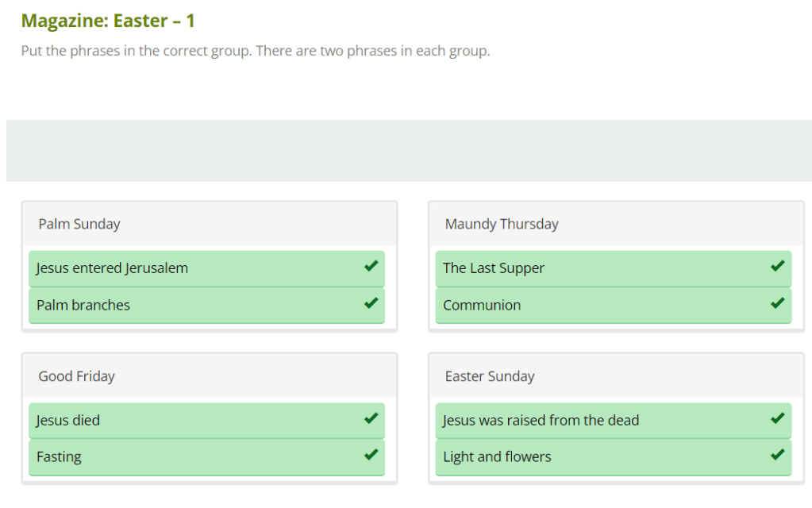Click checkmark next to Fasting

[x=371, y=456]
